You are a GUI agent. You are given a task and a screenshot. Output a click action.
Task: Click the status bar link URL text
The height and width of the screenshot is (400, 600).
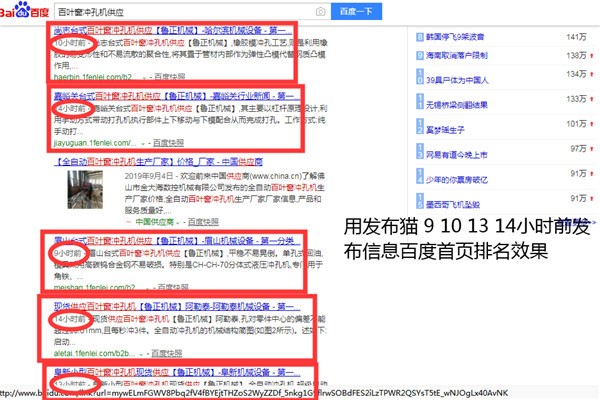click(254, 393)
